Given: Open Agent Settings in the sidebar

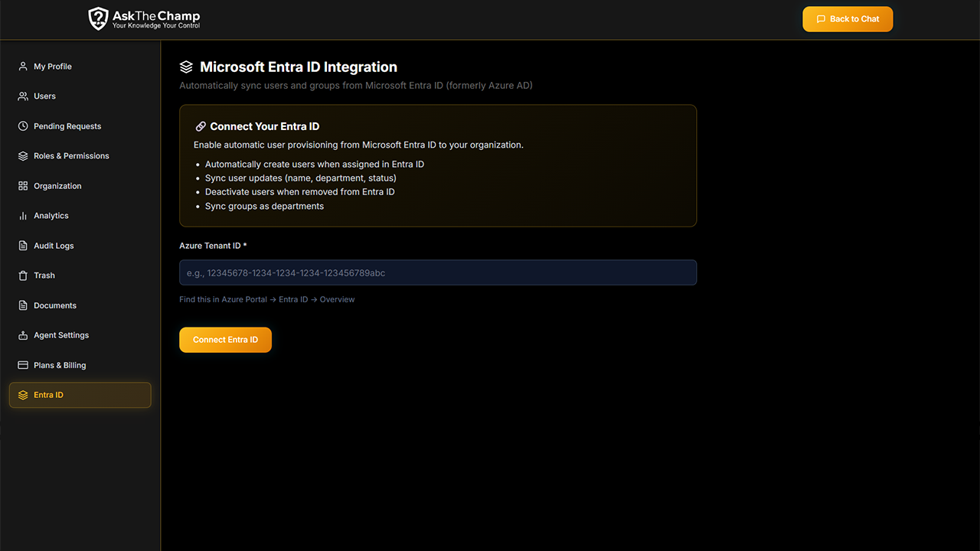Looking at the screenshot, I should (80, 335).
